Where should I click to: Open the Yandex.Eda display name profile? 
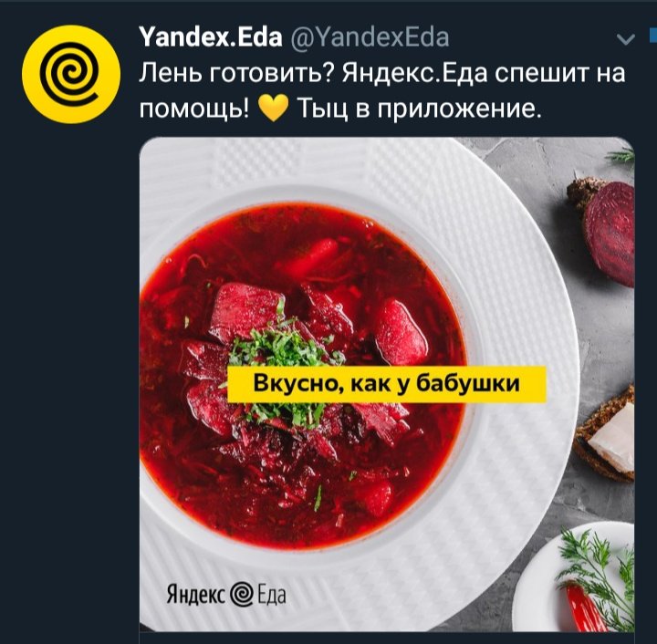pyautogui.click(x=211, y=37)
